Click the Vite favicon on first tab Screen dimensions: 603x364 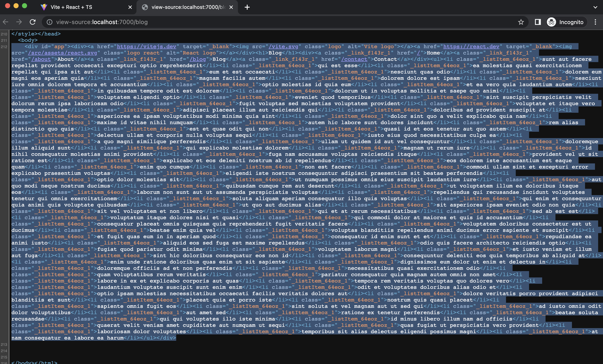click(x=44, y=7)
